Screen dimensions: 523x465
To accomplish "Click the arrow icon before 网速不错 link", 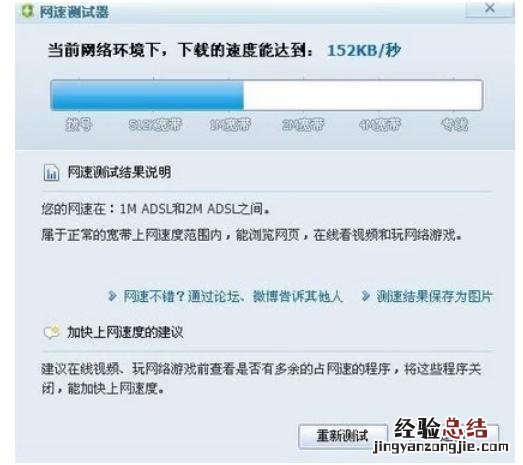I will [112, 296].
